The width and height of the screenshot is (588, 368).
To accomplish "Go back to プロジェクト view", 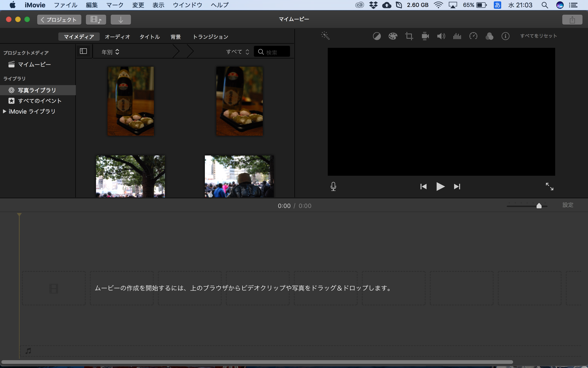I will pos(59,20).
